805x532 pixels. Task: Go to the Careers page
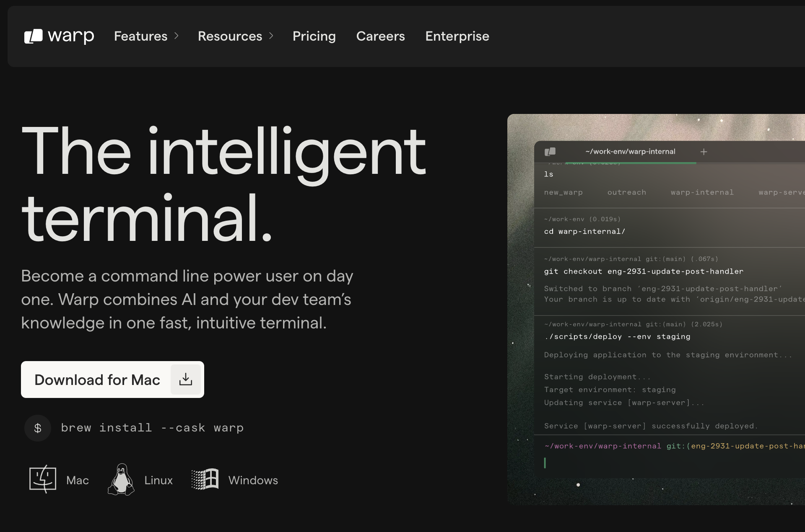(x=380, y=36)
